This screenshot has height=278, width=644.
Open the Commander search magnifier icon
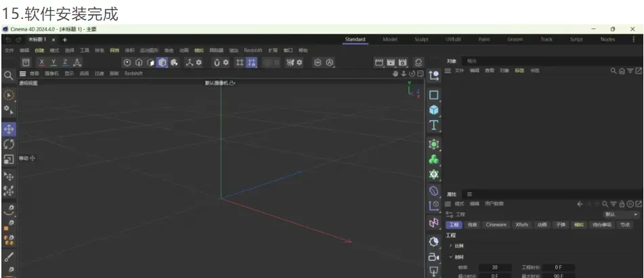pyautogui.click(x=8, y=75)
